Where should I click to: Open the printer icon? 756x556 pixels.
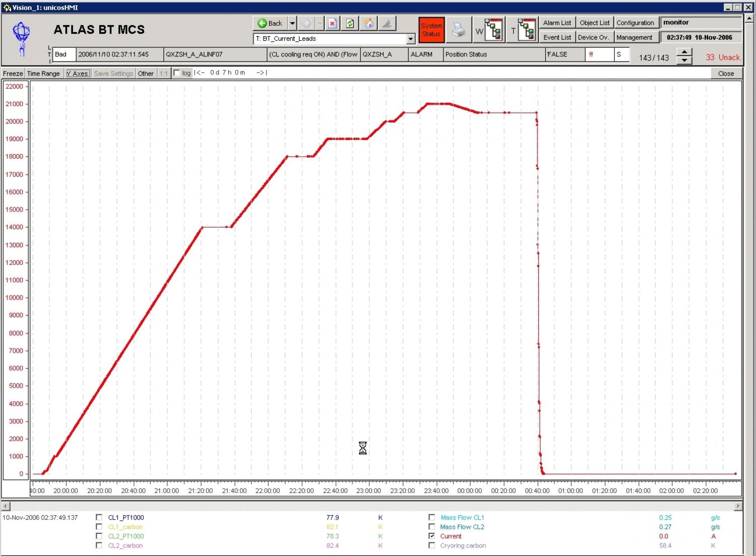[x=459, y=29]
